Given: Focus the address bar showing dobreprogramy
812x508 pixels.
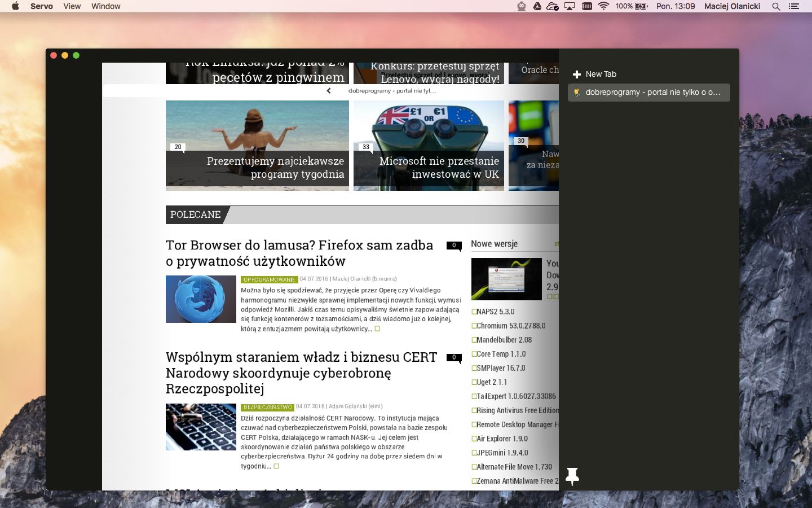Looking at the screenshot, I should point(392,91).
